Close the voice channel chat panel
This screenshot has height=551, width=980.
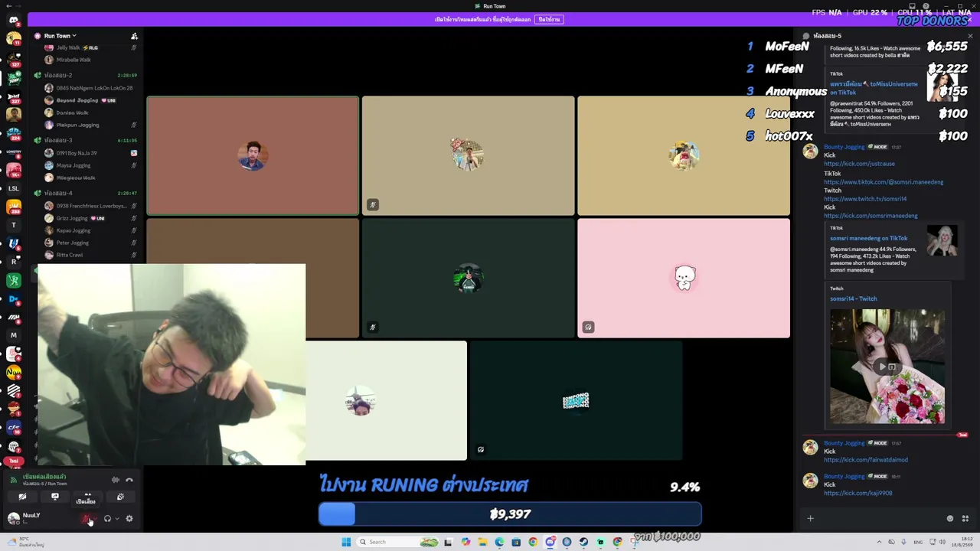pos(970,36)
